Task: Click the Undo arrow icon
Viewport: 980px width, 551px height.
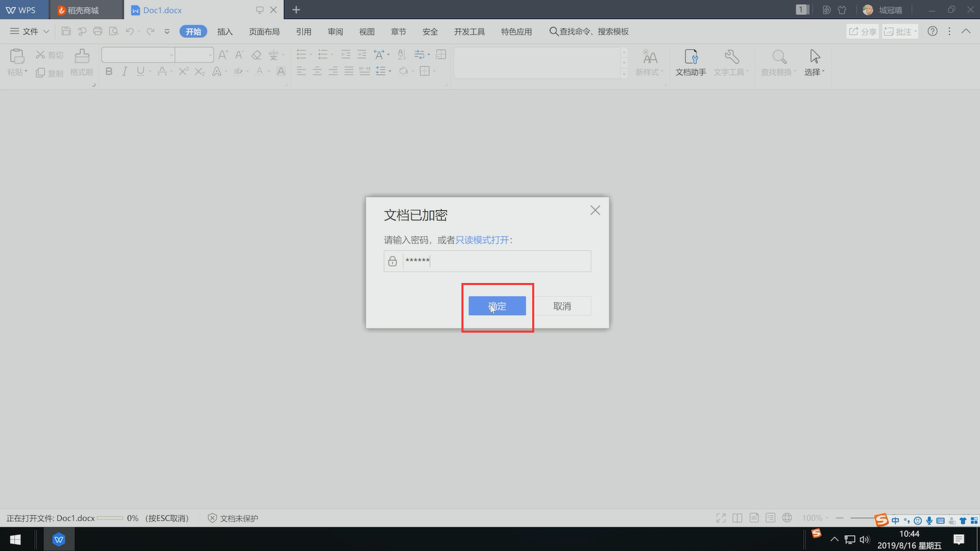Action: pos(130,31)
